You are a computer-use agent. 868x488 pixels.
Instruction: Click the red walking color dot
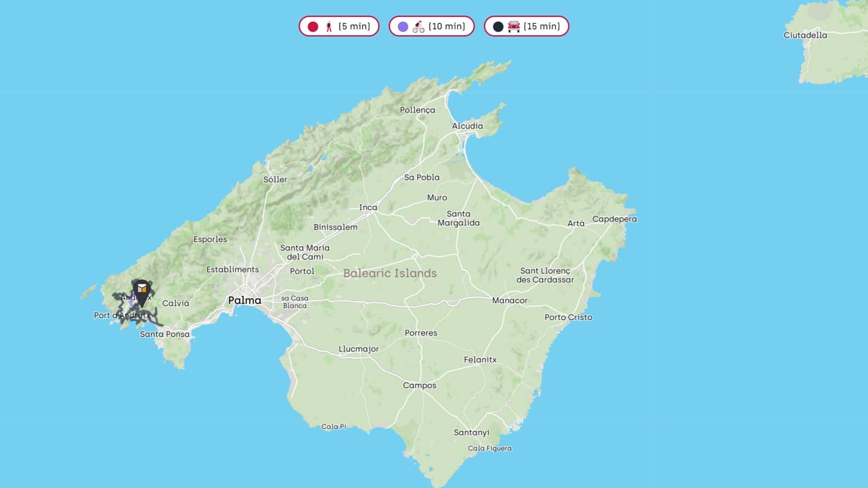click(x=313, y=27)
